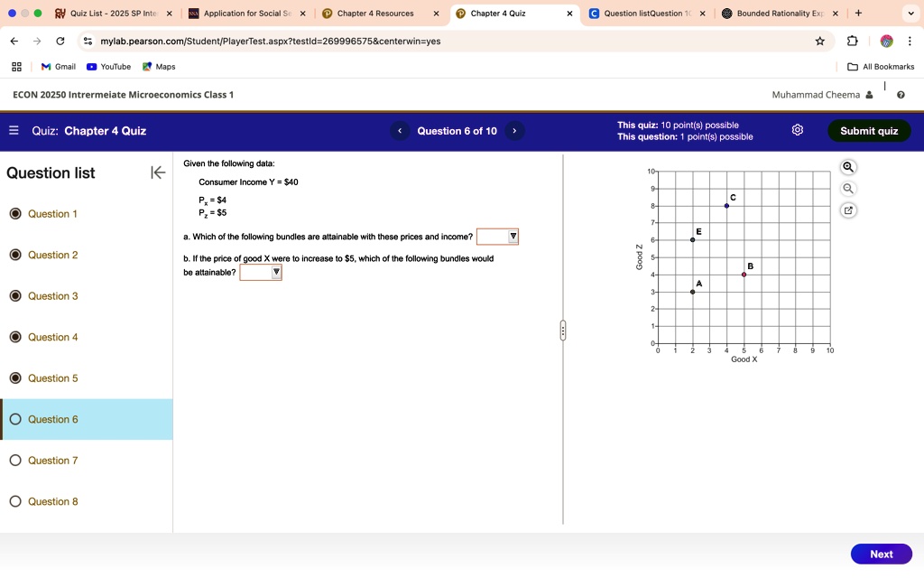
Task: Zoom in on the graph
Action: (x=848, y=167)
